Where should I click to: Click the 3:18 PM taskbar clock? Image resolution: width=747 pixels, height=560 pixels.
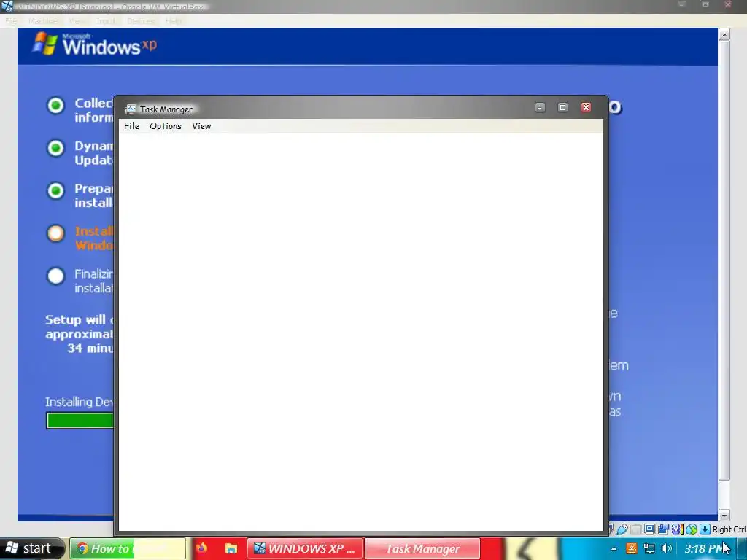click(x=704, y=548)
